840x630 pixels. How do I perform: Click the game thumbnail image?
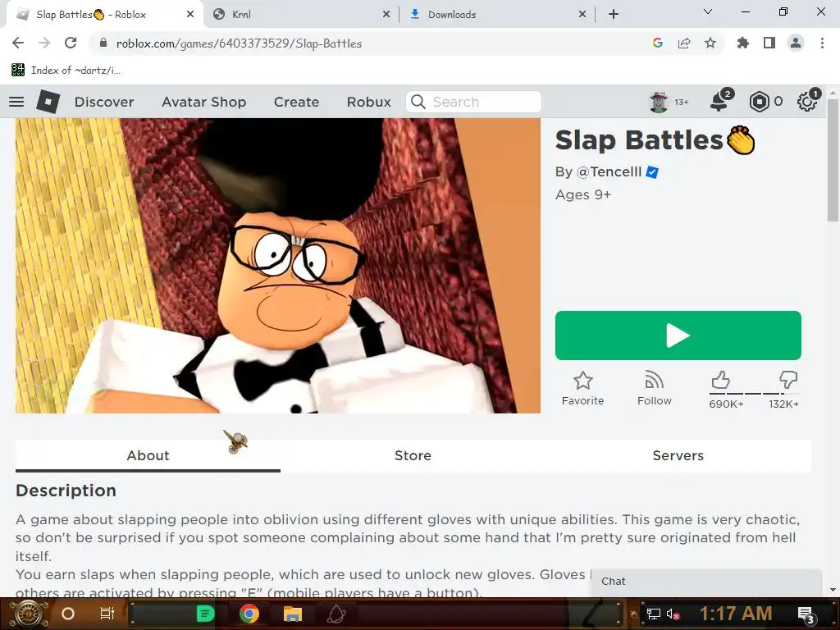pyautogui.click(x=278, y=266)
